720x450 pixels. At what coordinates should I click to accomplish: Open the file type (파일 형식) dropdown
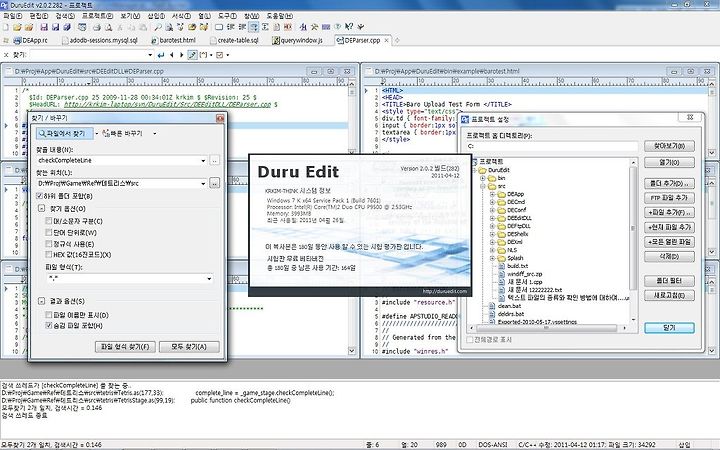pos(209,279)
